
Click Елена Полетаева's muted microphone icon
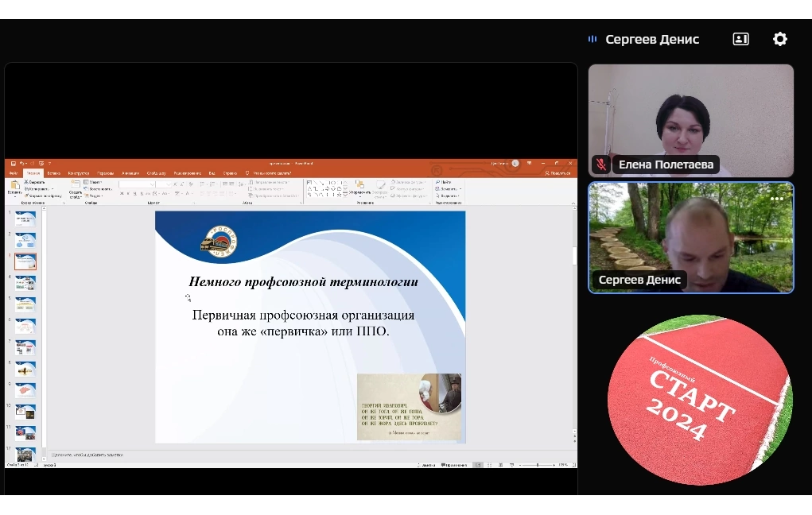(x=601, y=165)
